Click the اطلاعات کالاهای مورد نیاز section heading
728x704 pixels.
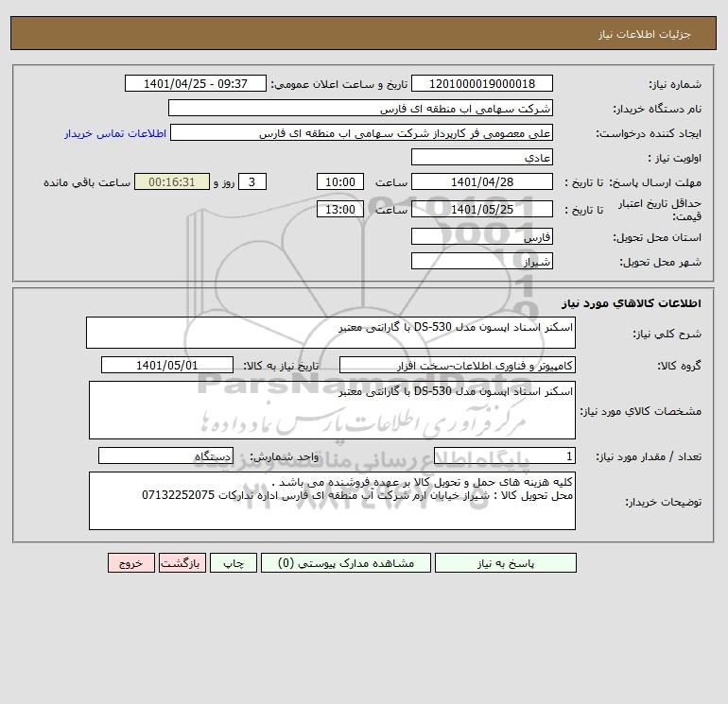click(x=632, y=303)
